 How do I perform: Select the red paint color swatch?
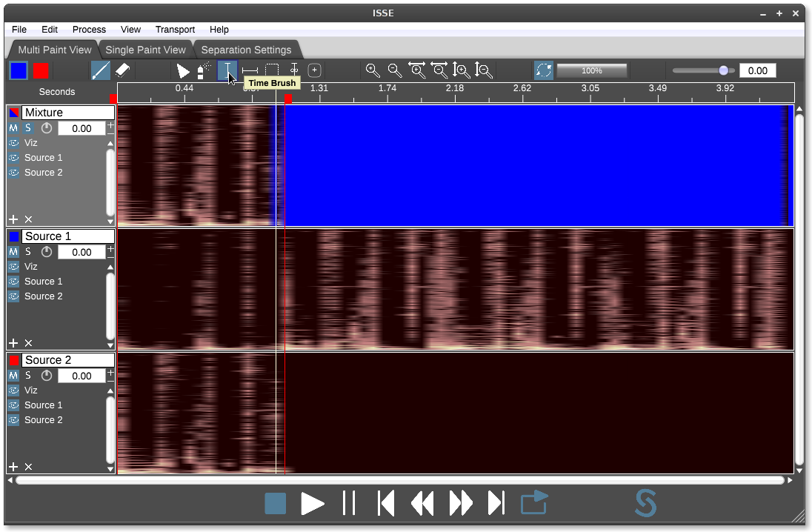tap(41, 70)
